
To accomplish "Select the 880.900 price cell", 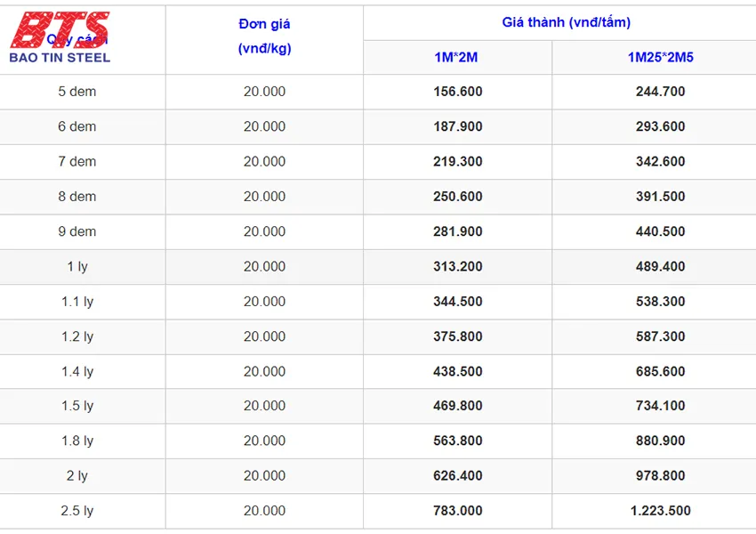I will pos(660,441).
